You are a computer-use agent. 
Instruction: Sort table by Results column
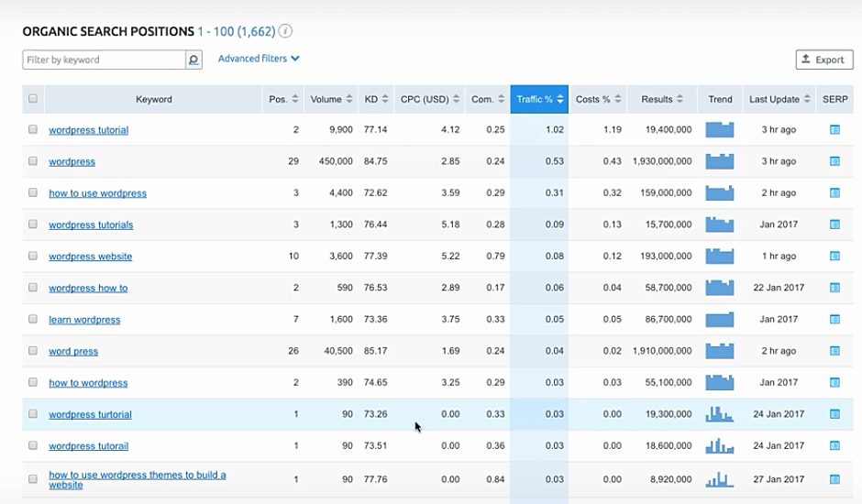[x=662, y=99]
